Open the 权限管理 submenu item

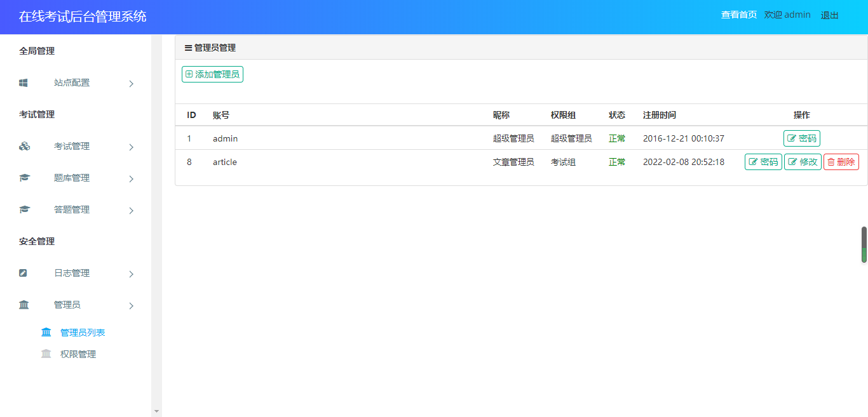point(78,354)
